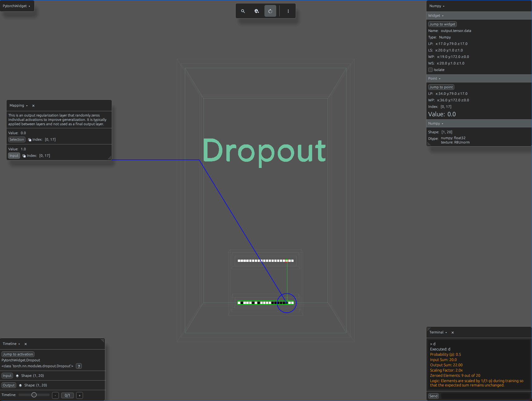
Task: Collapse the Point section header
Action: pos(479,78)
